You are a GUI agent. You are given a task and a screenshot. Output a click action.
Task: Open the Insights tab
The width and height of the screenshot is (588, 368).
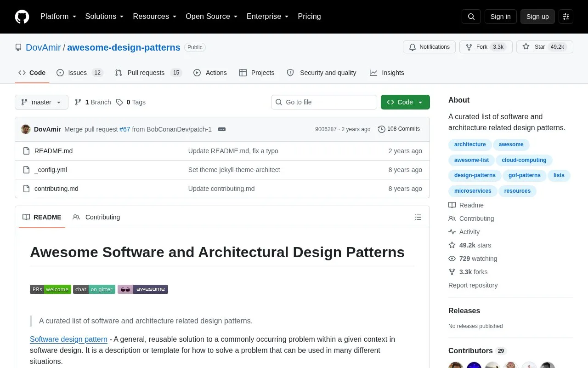click(x=387, y=73)
